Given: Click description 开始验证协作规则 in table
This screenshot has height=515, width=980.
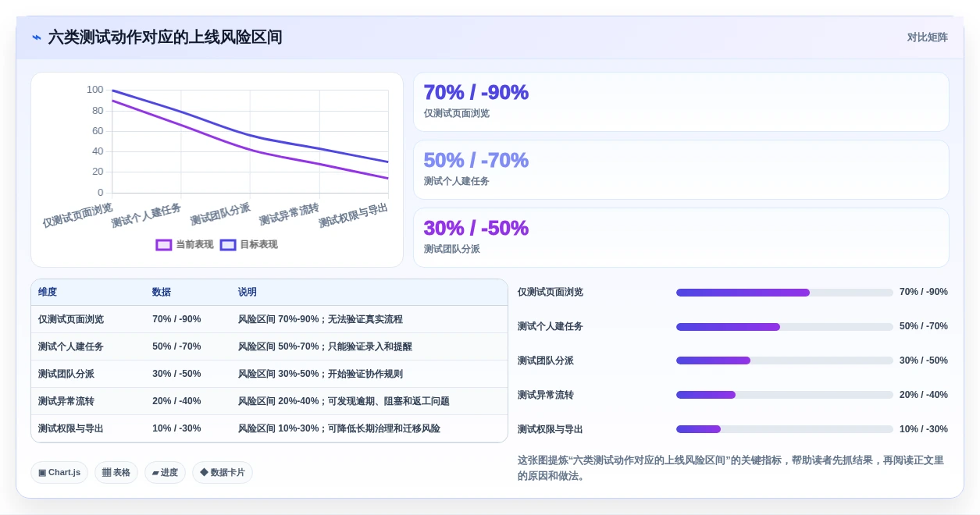Looking at the screenshot, I should tap(365, 375).
